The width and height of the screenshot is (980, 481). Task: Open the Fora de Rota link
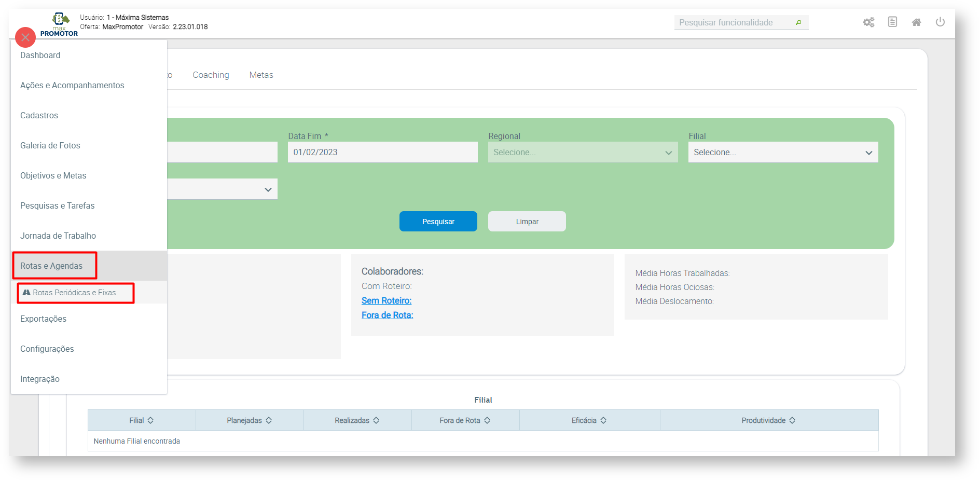[x=388, y=315]
